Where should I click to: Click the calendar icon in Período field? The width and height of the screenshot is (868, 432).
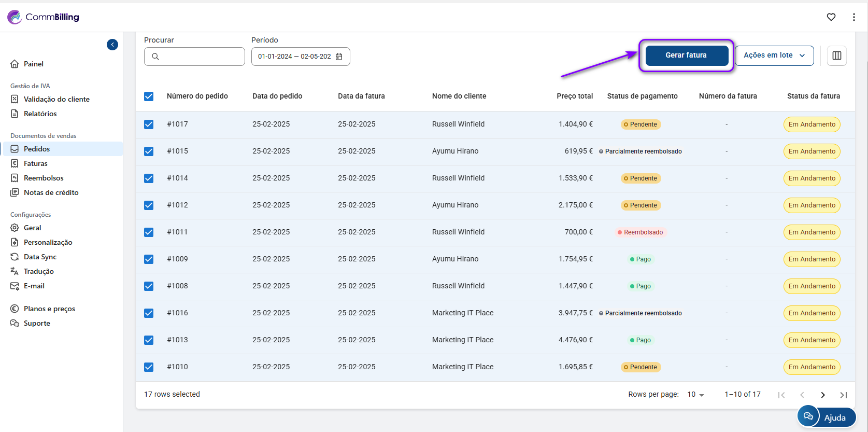(339, 57)
